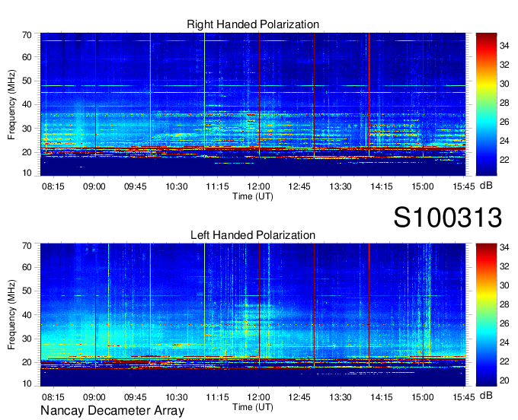
Task: Click the 'Nancay Decameter Array' caption
Action: (x=112, y=410)
